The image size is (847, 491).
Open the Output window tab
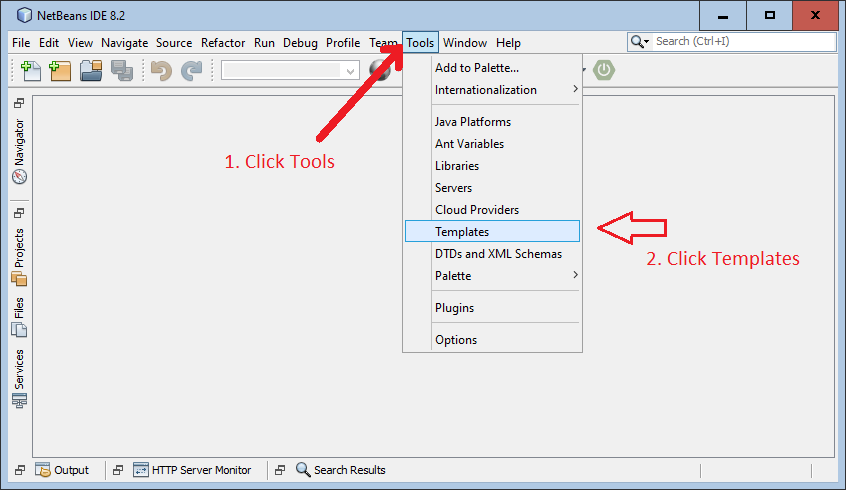pos(62,470)
